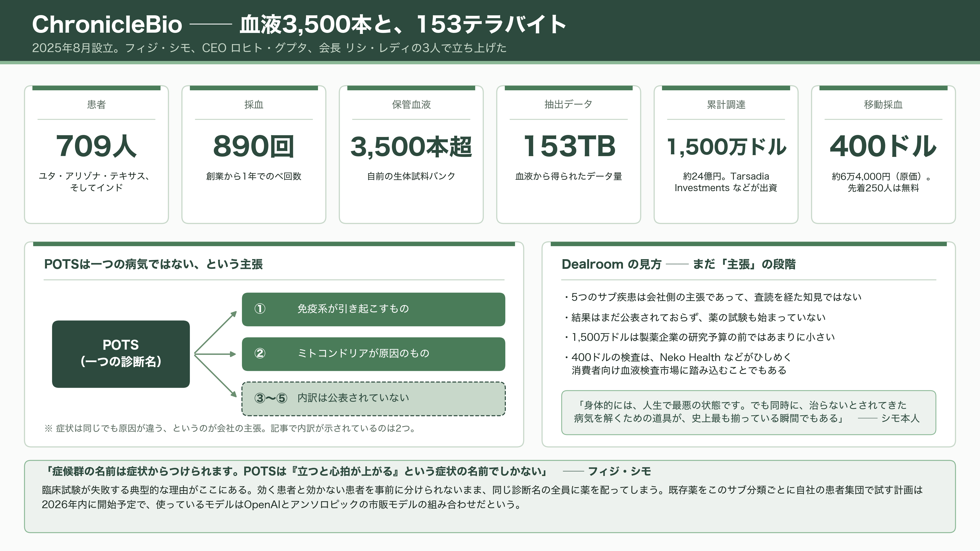The image size is (980, 551).
Task: Click the heading Dealroom の見方
Action: pos(678,264)
